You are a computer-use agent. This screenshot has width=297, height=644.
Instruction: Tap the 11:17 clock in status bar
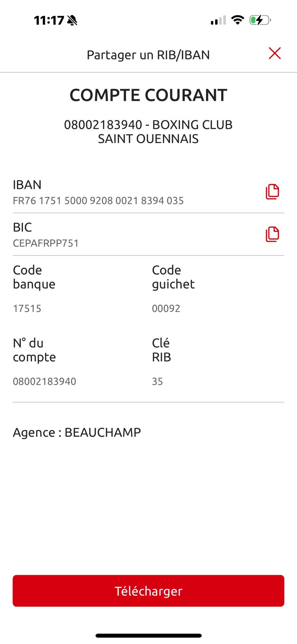[49, 20]
